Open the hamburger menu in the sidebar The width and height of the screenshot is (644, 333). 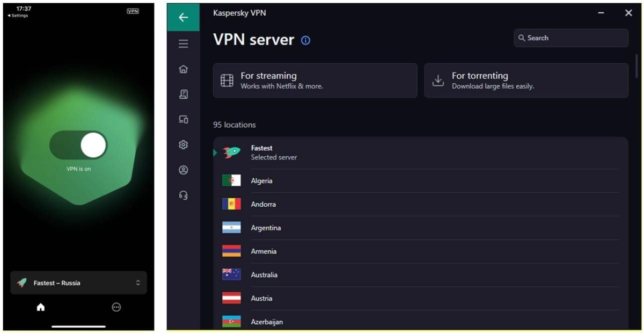coord(183,44)
